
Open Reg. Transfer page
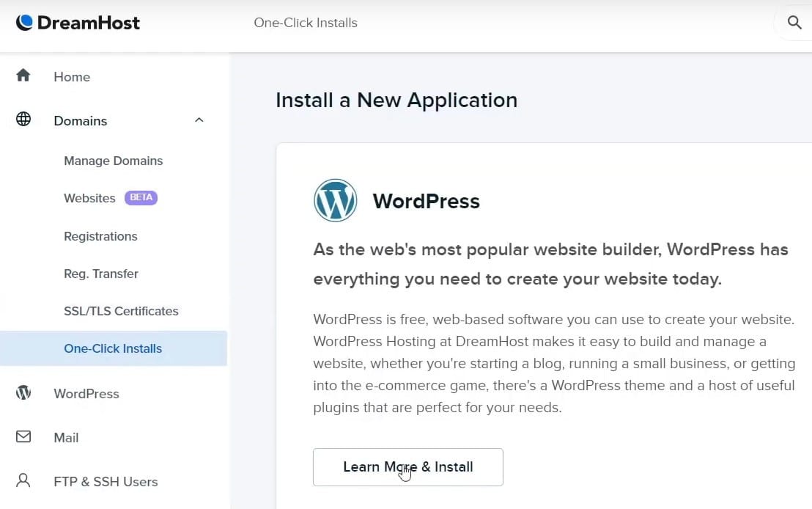[x=101, y=274]
